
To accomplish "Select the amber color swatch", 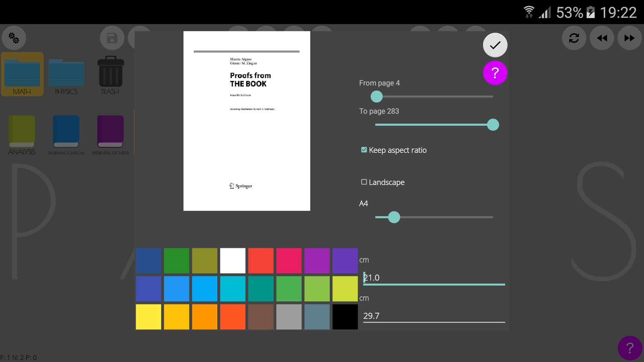I will click(177, 317).
